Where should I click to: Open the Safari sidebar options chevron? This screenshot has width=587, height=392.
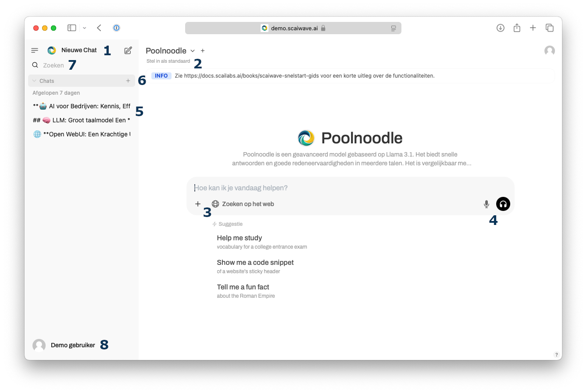85,28
